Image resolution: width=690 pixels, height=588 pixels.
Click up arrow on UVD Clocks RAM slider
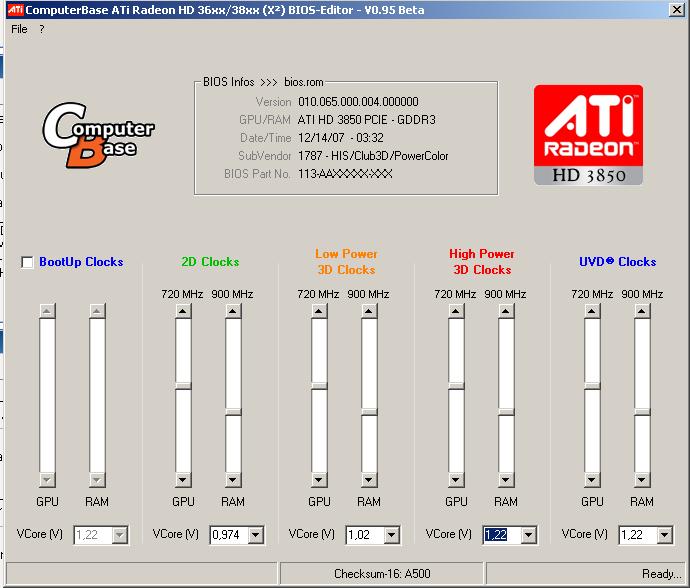642,311
